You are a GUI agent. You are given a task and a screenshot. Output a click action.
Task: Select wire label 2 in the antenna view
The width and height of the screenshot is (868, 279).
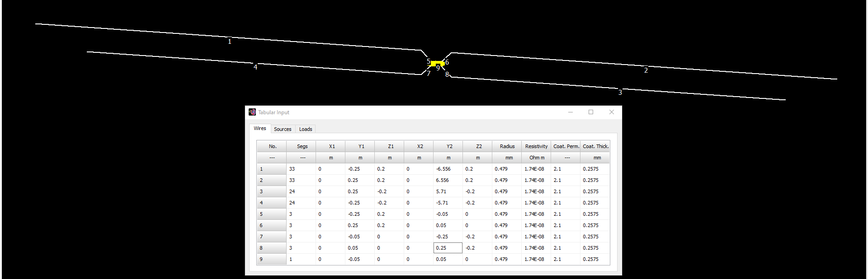(646, 70)
